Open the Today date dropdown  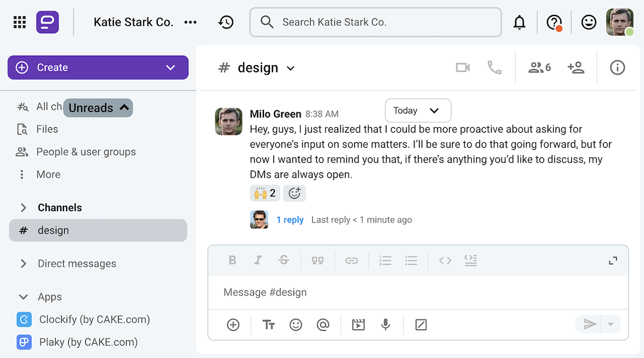click(418, 111)
